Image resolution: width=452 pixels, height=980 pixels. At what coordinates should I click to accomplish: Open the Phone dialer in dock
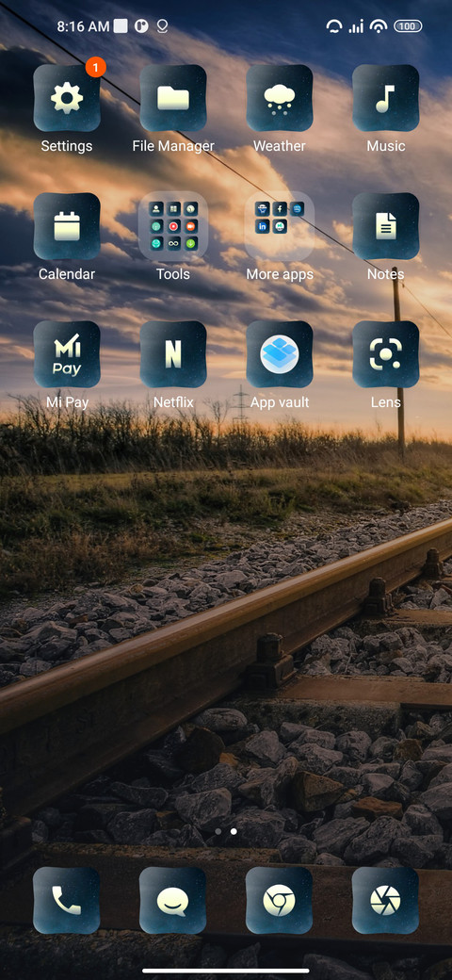point(67,900)
